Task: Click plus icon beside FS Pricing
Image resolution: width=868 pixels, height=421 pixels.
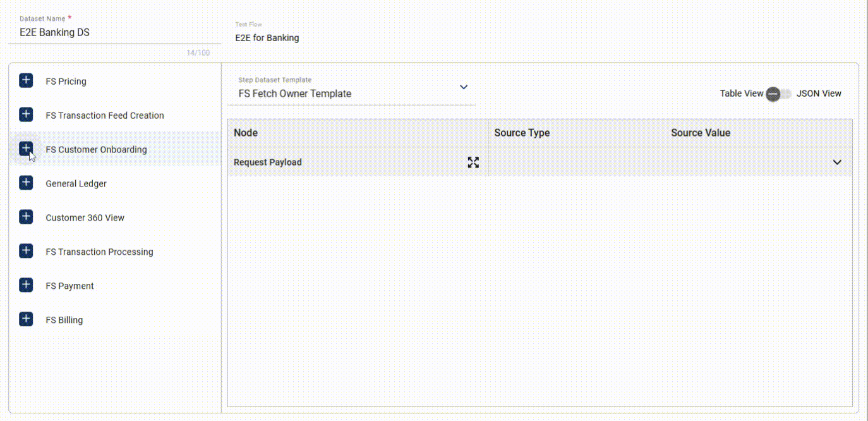Action: click(x=26, y=80)
